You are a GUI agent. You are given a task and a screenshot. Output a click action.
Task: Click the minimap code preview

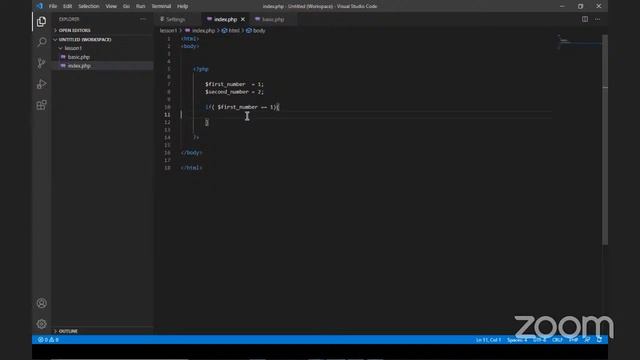(579, 42)
